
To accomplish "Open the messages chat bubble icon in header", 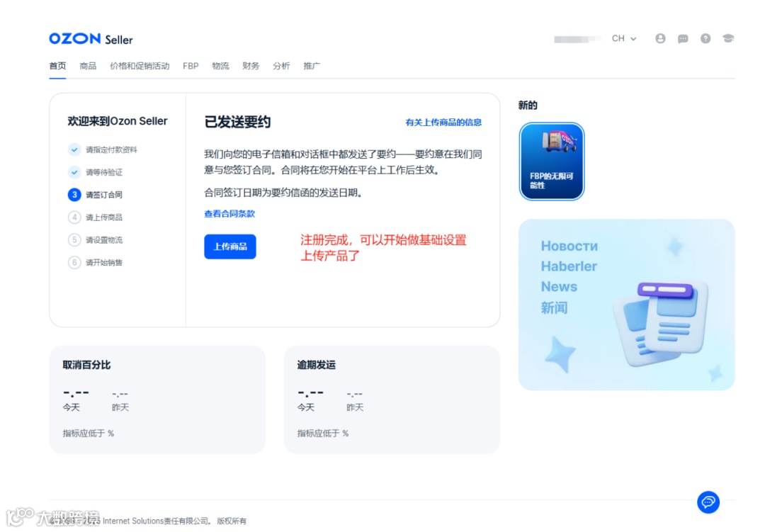I will pyautogui.click(x=683, y=38).
